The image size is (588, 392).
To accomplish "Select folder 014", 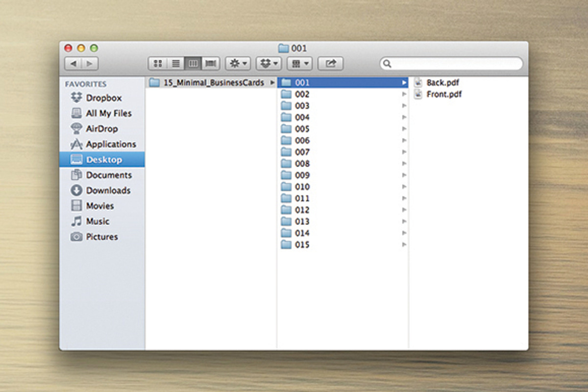I will [343, 233].
